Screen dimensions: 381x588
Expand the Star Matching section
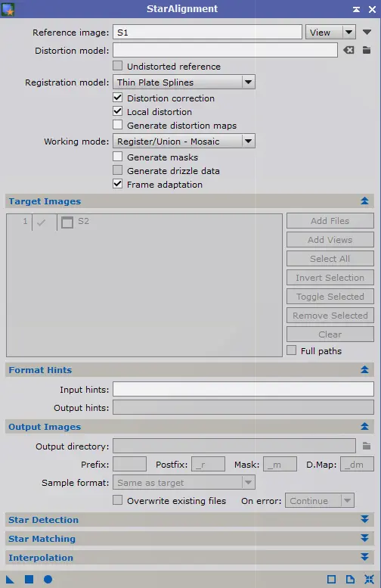coord(364,538)
